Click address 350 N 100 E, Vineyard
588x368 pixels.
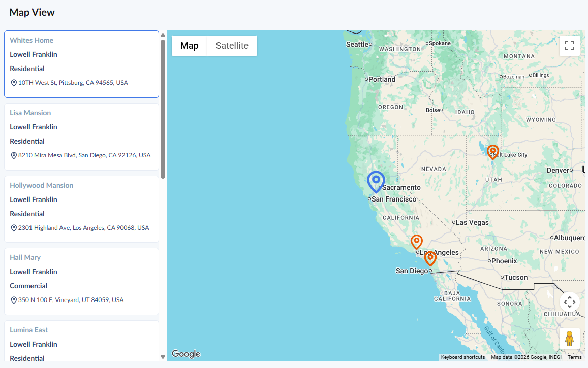click(x=71, y=300)
